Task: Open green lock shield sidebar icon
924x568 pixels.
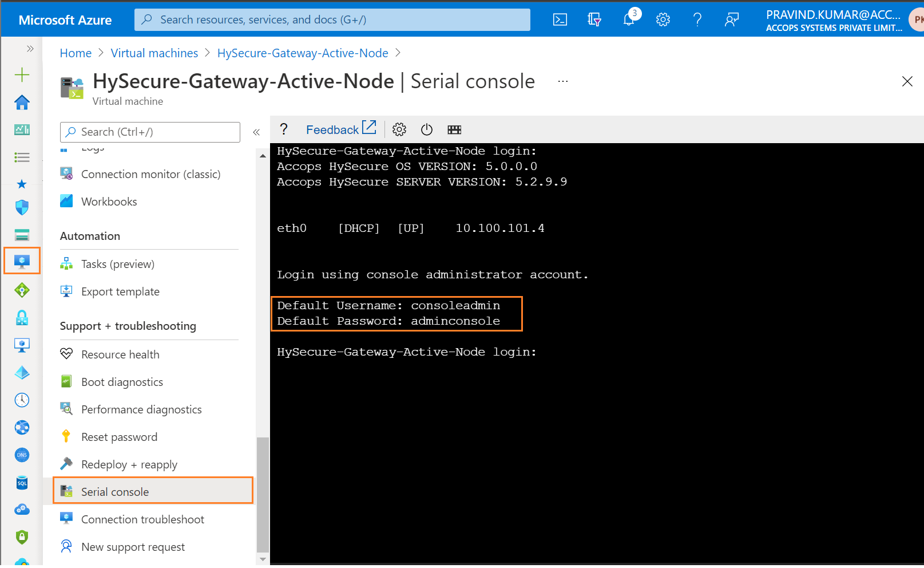Action: [x=22, y=537]
